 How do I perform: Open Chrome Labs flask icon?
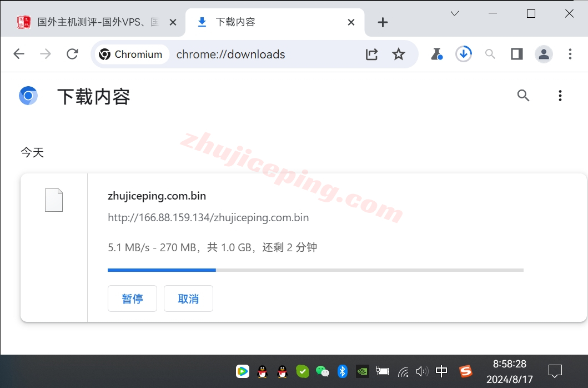(x=436, y=54)
